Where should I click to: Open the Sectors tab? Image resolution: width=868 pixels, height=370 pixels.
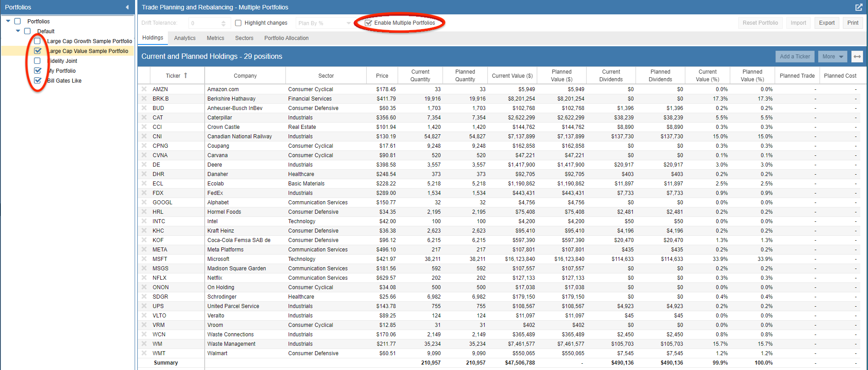244,38
